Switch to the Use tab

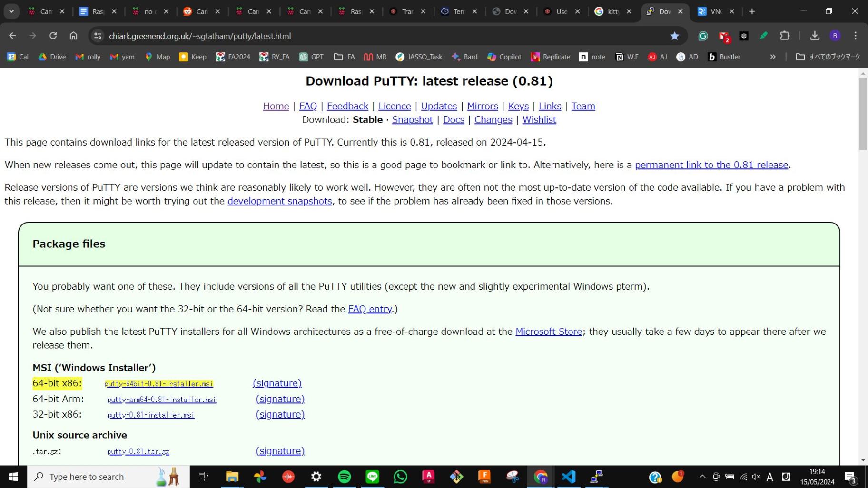556,11
